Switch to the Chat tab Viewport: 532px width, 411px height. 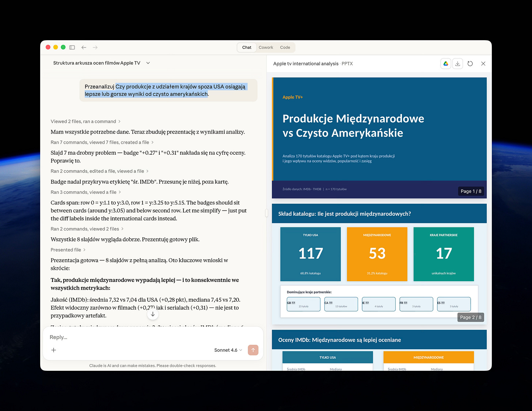click(x=247, y=48)
